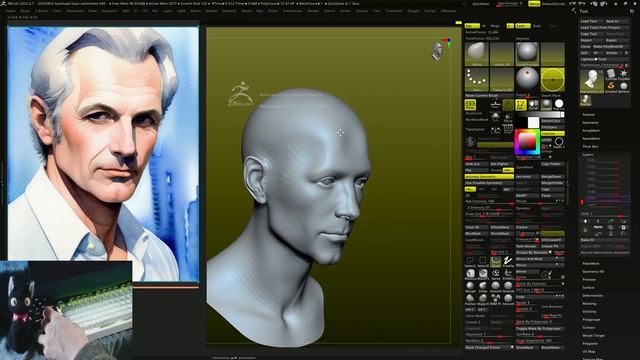
Task: Expand the Deformation subpalette
Action: tap(592, 296)
